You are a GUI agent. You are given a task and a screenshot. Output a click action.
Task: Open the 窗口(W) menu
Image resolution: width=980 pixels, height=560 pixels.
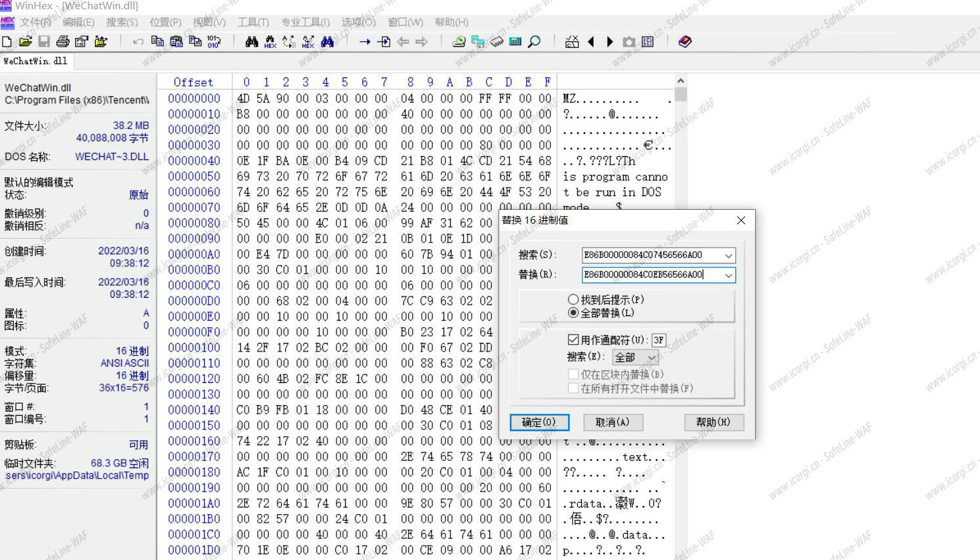tap(405, 22)
